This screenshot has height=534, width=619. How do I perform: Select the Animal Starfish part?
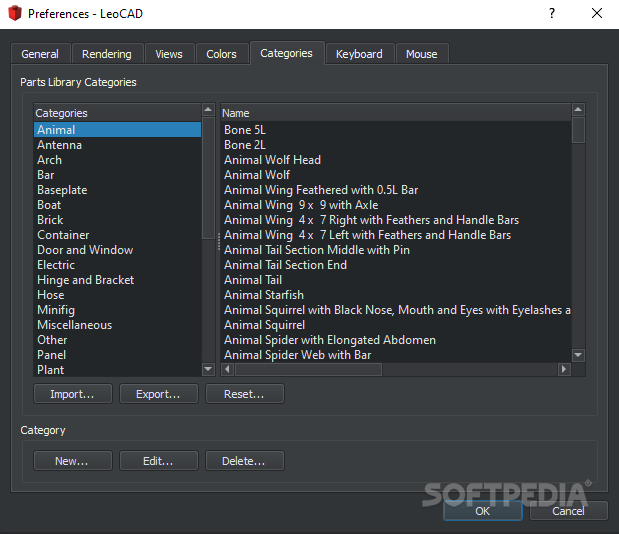coord(396,295)
